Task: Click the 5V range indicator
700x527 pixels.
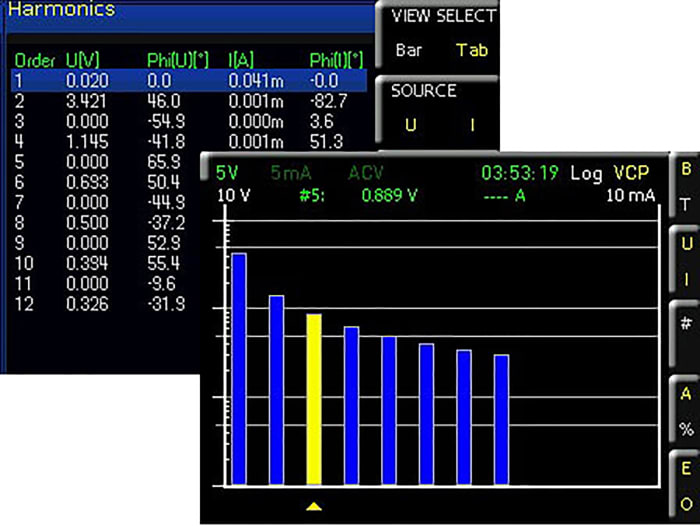Action: coord(227,173)
